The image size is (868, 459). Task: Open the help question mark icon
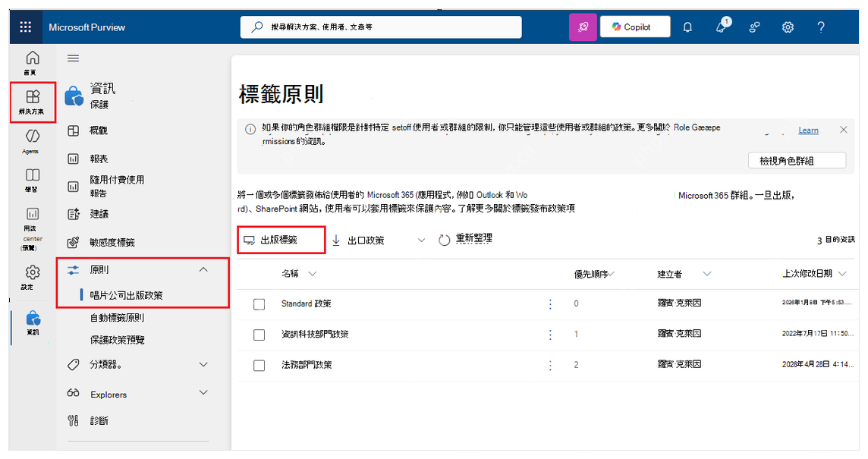tap(821, 27)
